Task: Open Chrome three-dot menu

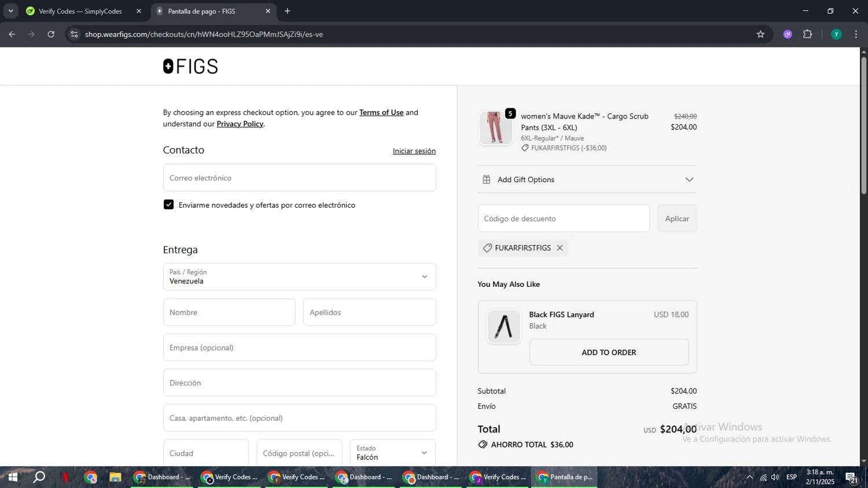Action: (856, 35)
